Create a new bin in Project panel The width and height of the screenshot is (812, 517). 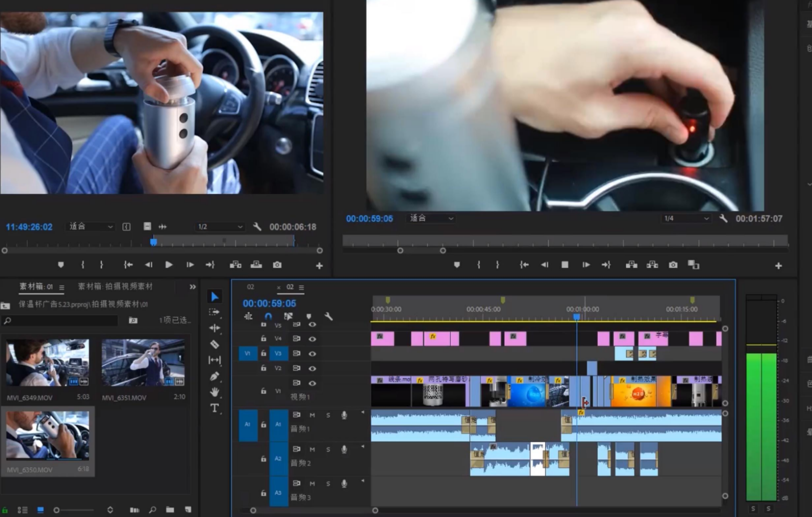click(x=170, y=509)
